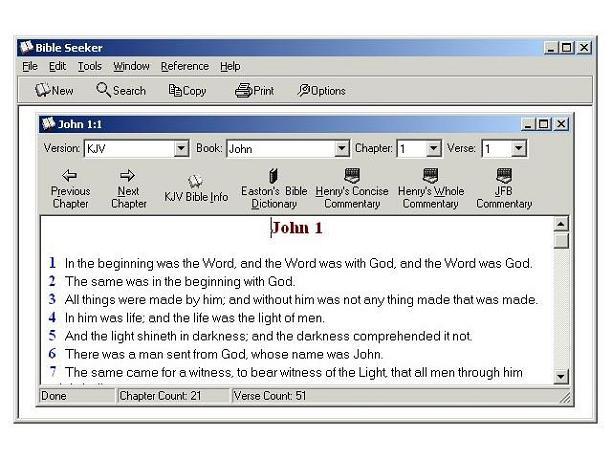
Task: Open the Edit menu
Action: pyautogui.click(x=57, y=66)
